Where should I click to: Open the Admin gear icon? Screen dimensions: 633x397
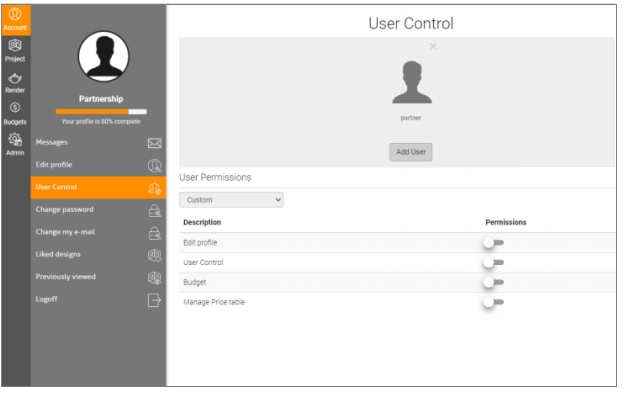pos(15,139)
